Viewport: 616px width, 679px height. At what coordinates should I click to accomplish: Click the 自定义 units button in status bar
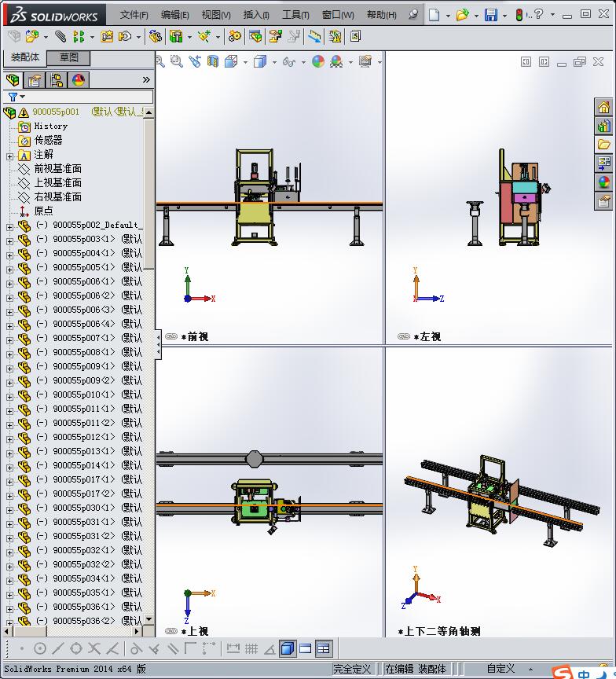click(x=500, y=669)
